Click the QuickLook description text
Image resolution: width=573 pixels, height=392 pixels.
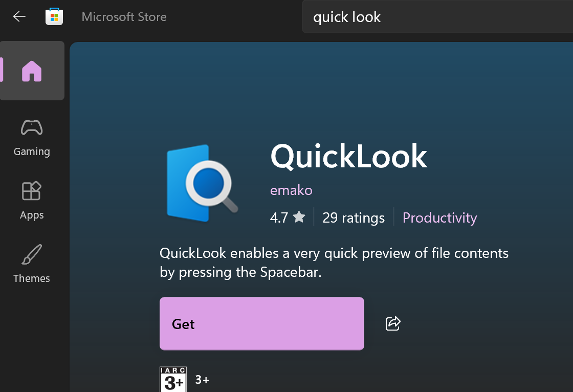pyautogui.click(x=334, y=263)
